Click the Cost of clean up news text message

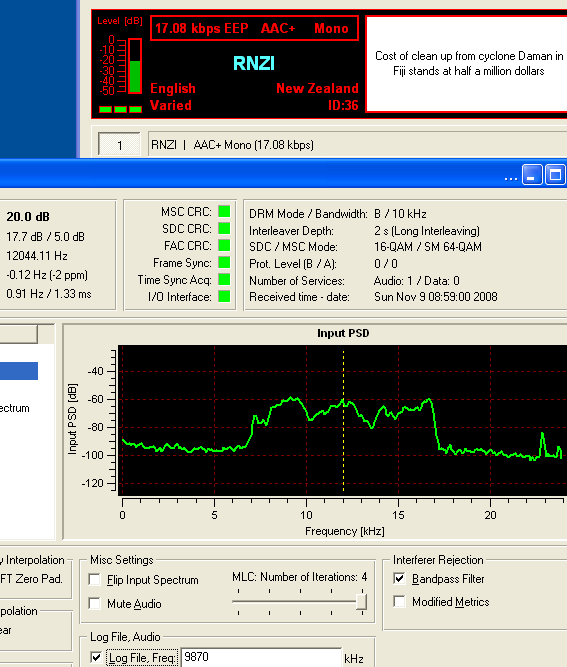pyautogui.click(x=469, y=63)
